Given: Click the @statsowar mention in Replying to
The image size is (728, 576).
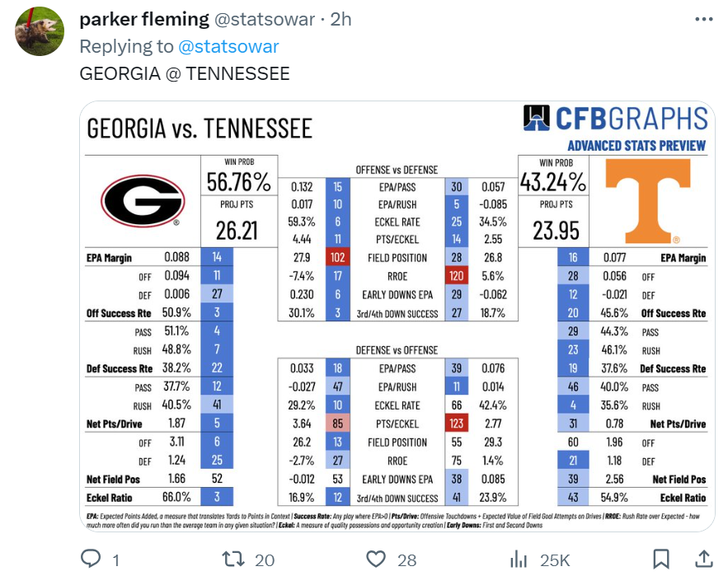Looking at the screenshot, I should pyautogui.click(x=228, y=46).
